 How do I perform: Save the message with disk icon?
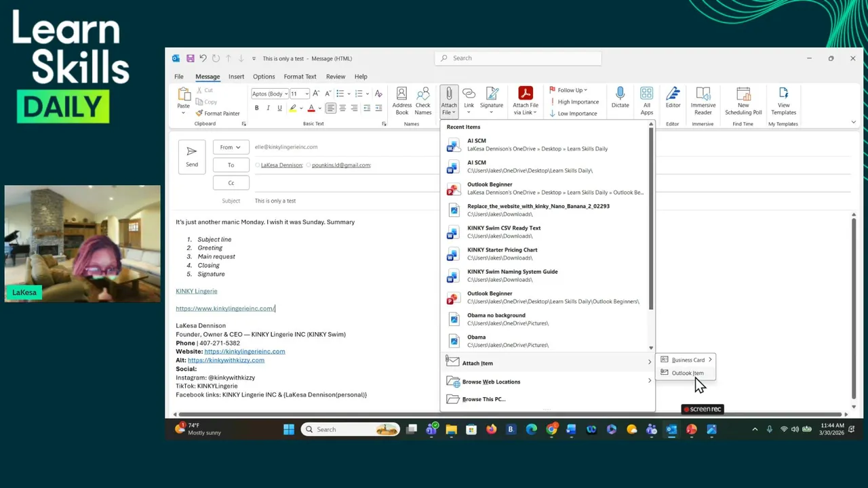[191, 58]
